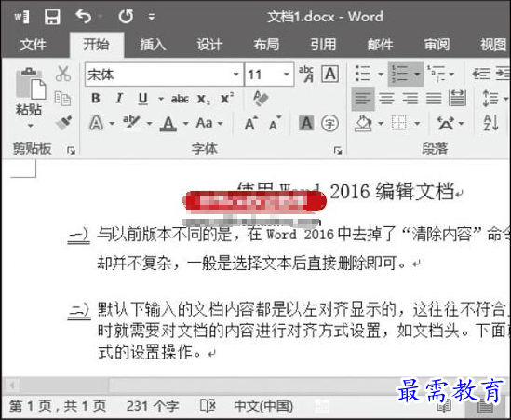This screenshot has width=511, height=420.
Task: Save the document with floppy icon
Action: [52, 17]
